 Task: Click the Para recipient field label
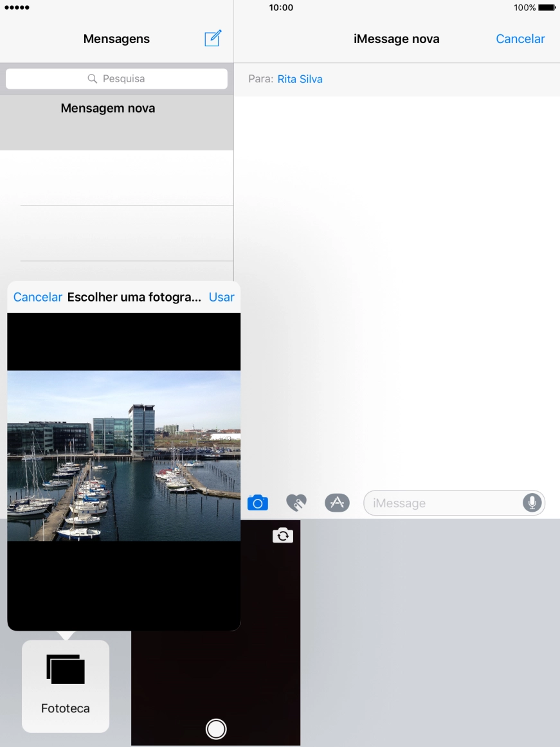260,79
